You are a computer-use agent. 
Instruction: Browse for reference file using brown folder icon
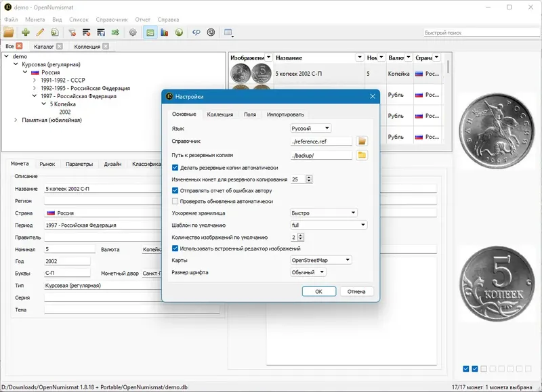(362, 141)
